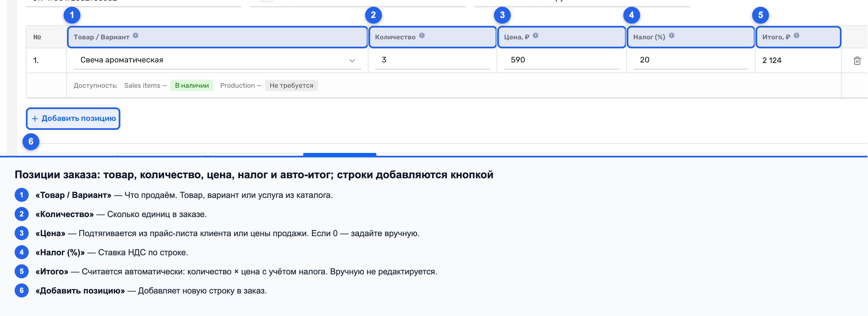The width and height of the screenshot is (868, 316).
Task: Click info icon next to Товар / Вариант
Action: pyautogui.click(x=136, y=35)
